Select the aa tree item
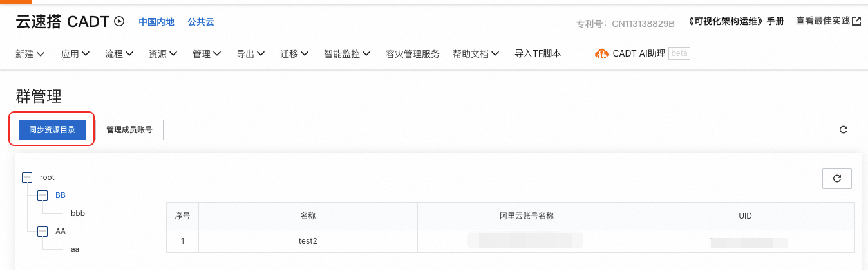 point(75,249)
